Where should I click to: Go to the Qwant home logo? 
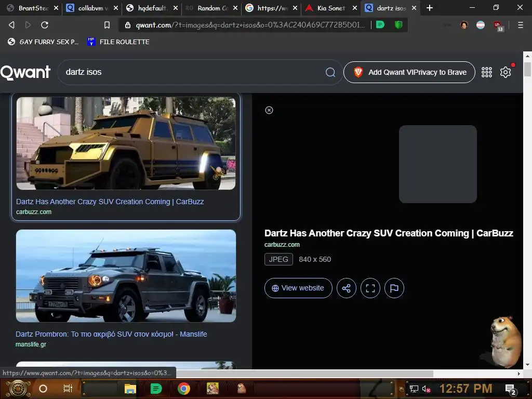(x=25, y=72)
